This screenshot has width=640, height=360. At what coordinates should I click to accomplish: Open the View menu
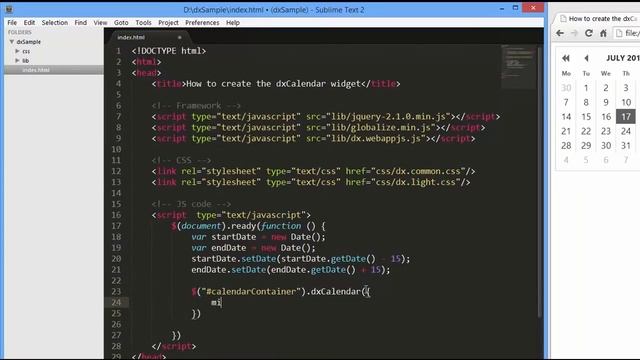(x=100, y=22)
